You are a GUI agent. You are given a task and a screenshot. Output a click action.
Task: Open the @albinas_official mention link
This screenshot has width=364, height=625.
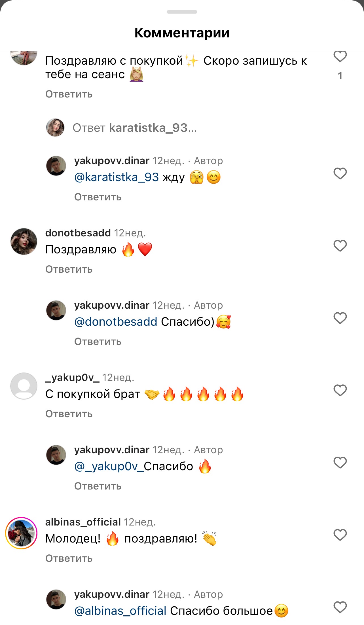(120, 611)
